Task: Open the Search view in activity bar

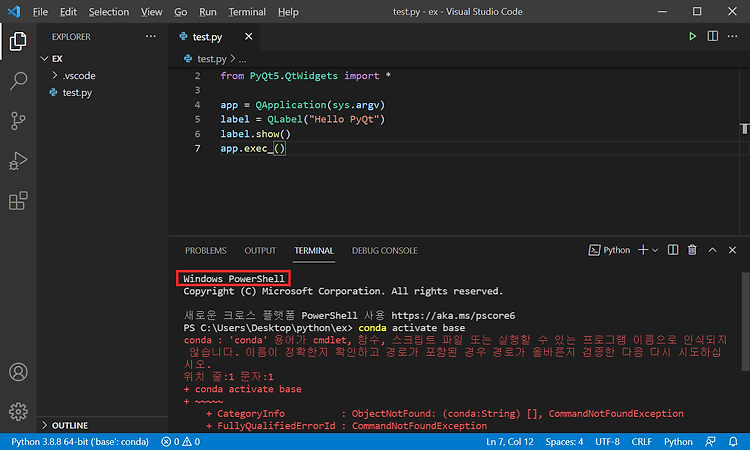Action: pyautogui.click(x=18, y=81)
